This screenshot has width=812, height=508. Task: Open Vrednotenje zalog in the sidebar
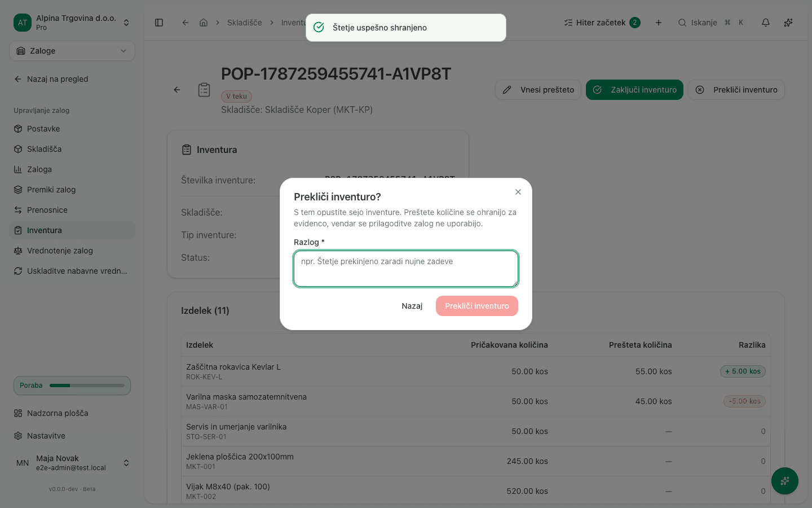tap(72, 251)
